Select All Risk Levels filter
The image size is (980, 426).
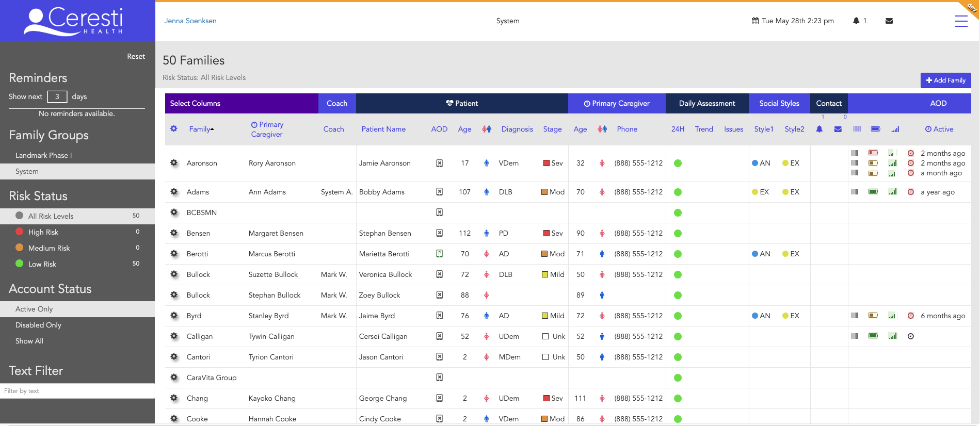coord(77,216)
